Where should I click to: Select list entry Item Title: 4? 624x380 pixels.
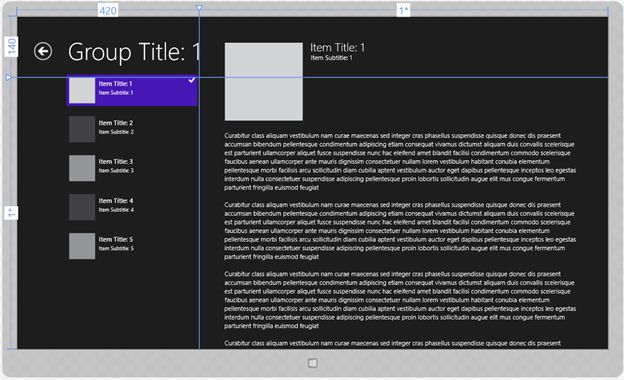(x=132, y=207)
